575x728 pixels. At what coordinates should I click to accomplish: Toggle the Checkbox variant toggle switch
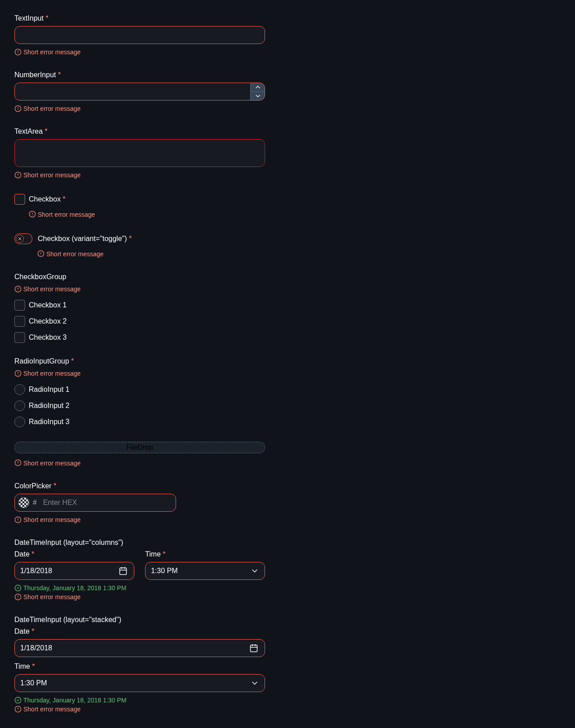23,239
